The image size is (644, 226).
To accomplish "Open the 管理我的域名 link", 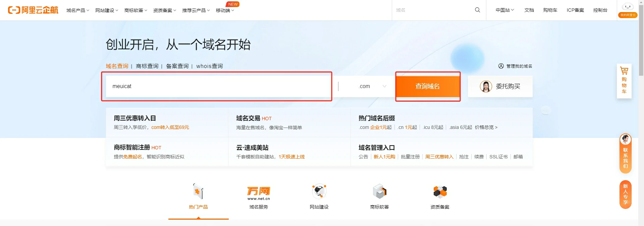I will (515, 66).
